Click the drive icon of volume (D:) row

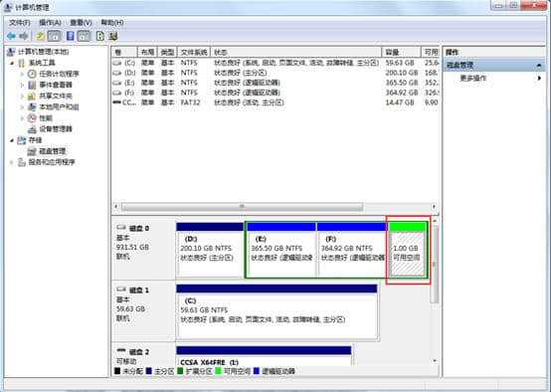[x=117, y=73]
